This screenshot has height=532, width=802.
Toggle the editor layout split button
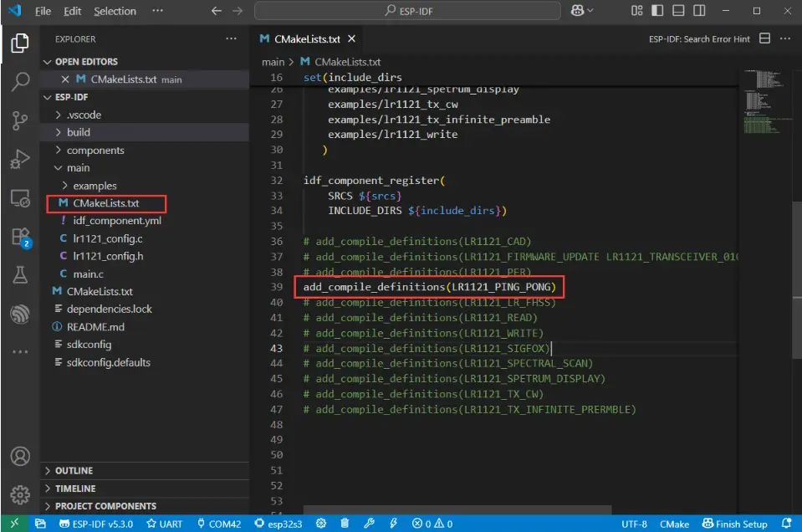(764, 39)
